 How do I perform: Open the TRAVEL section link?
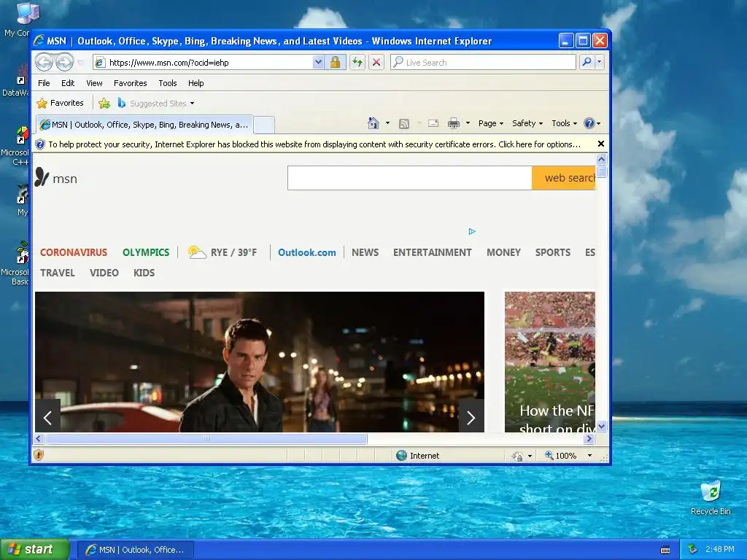pyautogui.click(x=57, y=273)
